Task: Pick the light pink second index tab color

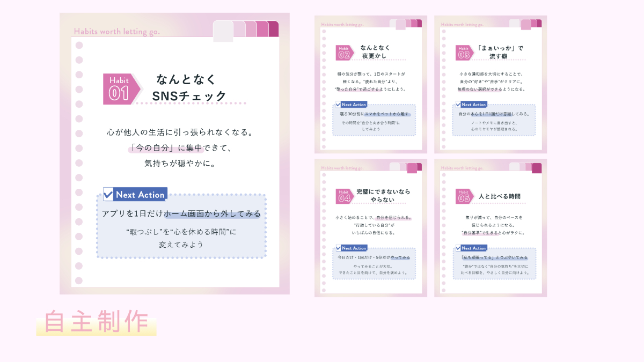Action: pyautogui.click(x=239, y=29)
